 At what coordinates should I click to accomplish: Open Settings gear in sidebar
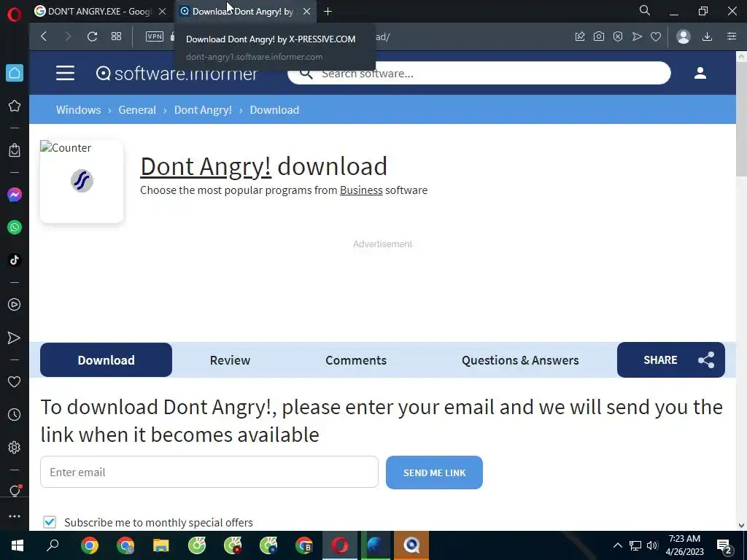tap(15, 447)
